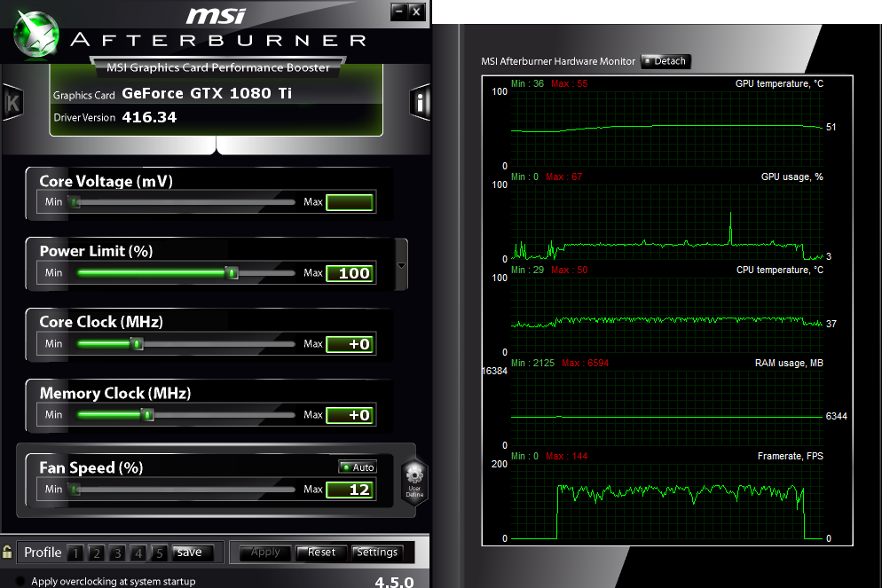
Task: Select profile slot 4
Action: coord(138,553)
